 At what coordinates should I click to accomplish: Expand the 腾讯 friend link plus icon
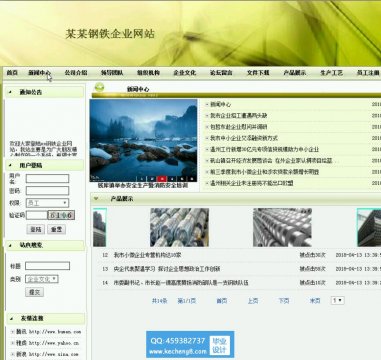pos(12,332)
